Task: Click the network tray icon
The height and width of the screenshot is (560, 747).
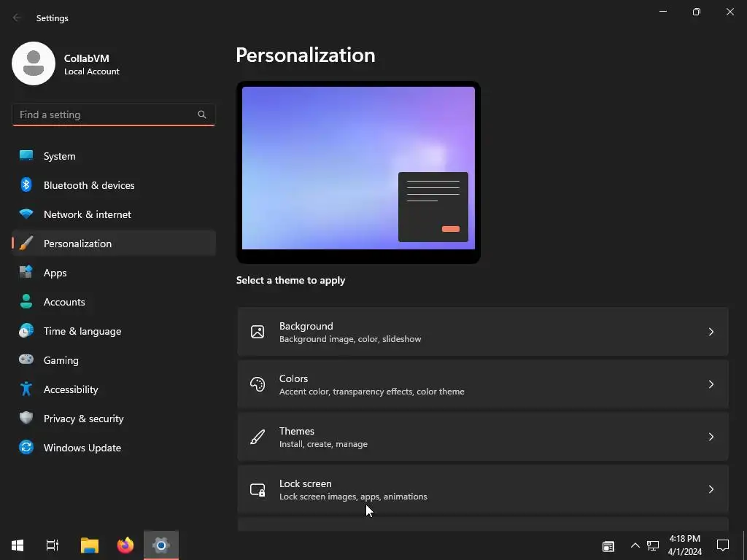Action: (653, 545)
